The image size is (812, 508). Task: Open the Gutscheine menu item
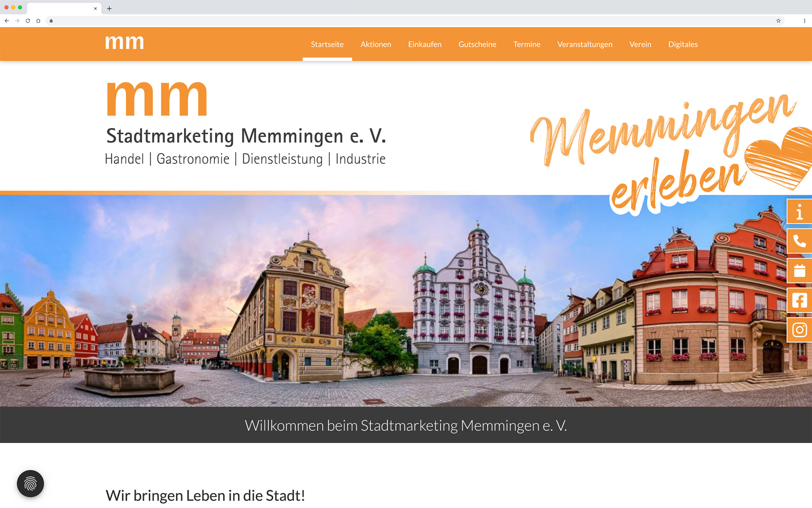[477, 44]
